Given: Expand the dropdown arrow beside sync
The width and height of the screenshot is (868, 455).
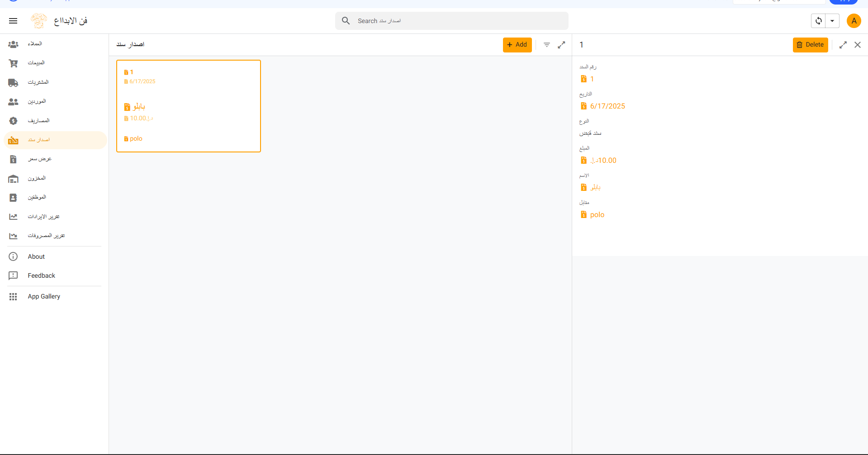Looking at the screenshot, I should point(832,21).
